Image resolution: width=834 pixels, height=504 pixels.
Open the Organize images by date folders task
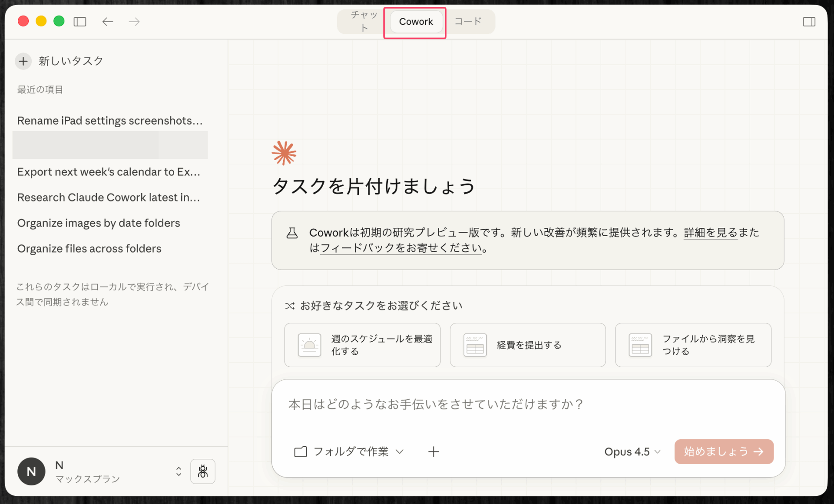point(98,223)
